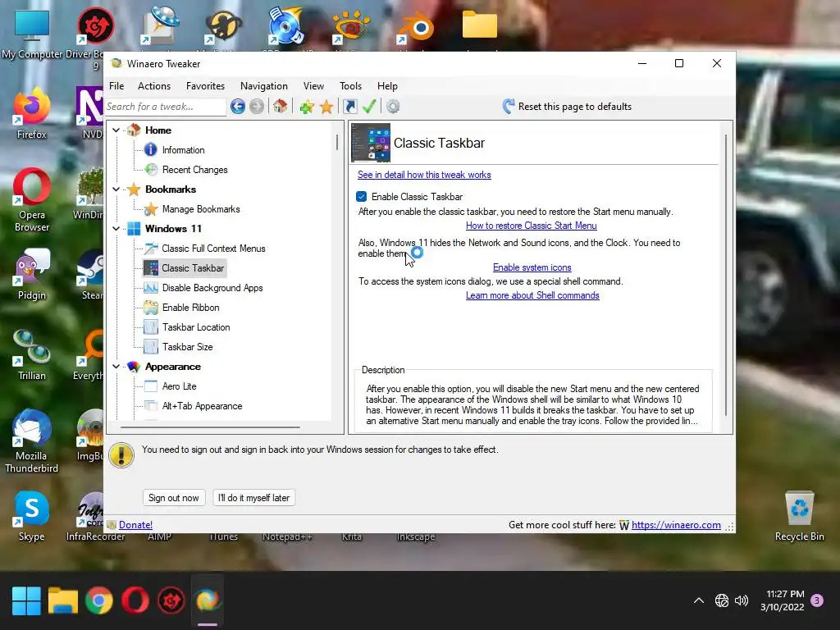This screenshot has height=630, width=840.
Task: Click the tree panel vertical scrollbar
Action: (337, 142)
